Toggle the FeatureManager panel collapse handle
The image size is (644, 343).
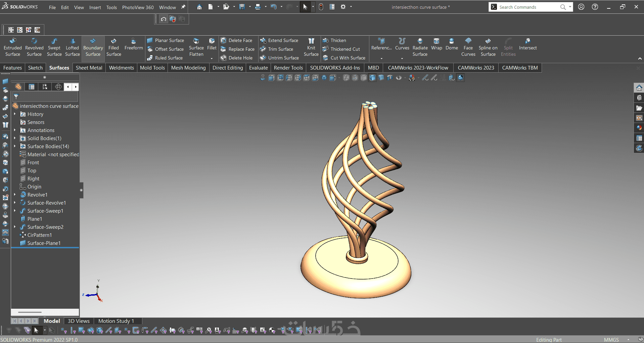81,190
